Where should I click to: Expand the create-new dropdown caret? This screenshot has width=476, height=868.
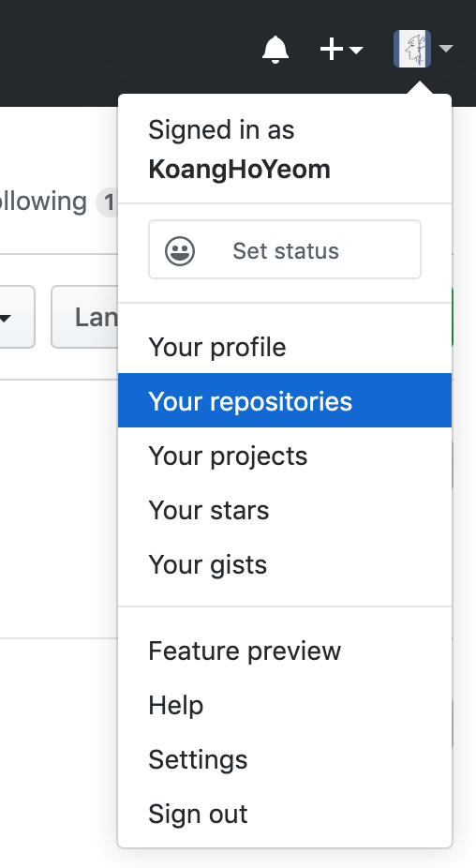(x=356, y=51)
